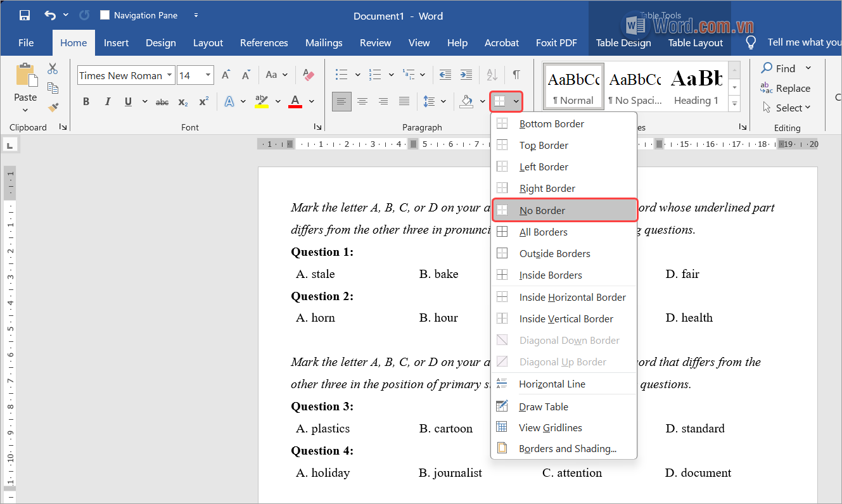Apply red font color

(295, 101)
